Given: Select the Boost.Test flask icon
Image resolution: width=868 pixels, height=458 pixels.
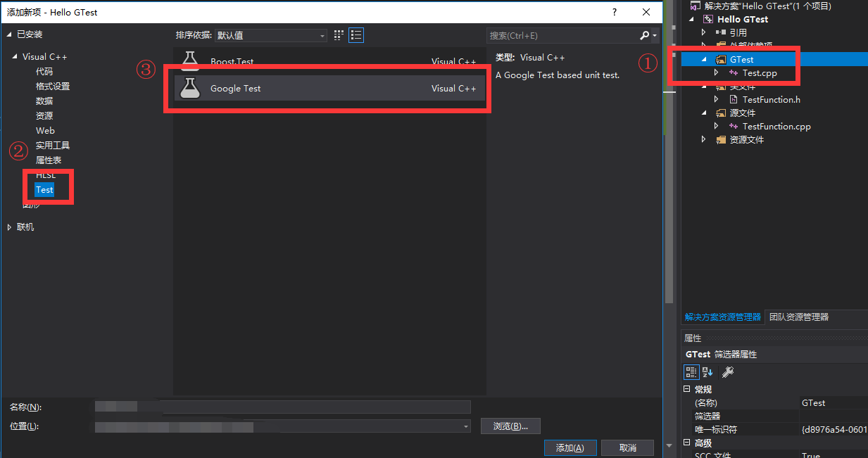Looking at the screenshot, I should [x=190, y=61].
